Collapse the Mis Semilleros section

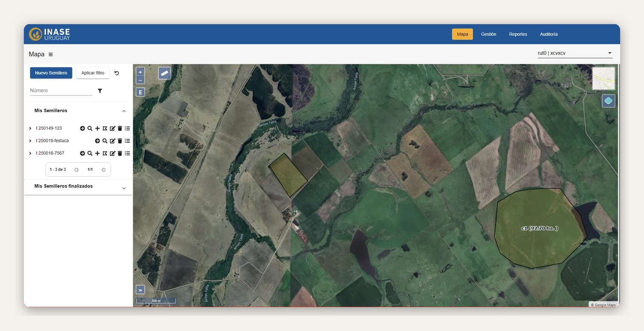[124, 111]
